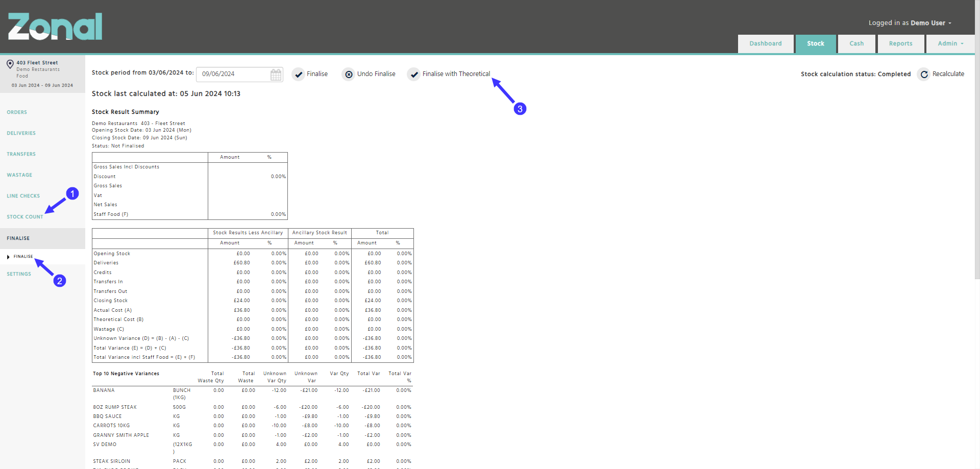Viewport: 980px width, 469px height.
Task: Click the location pin icon for 403 Fleet Street
Action: pos(10,64)
